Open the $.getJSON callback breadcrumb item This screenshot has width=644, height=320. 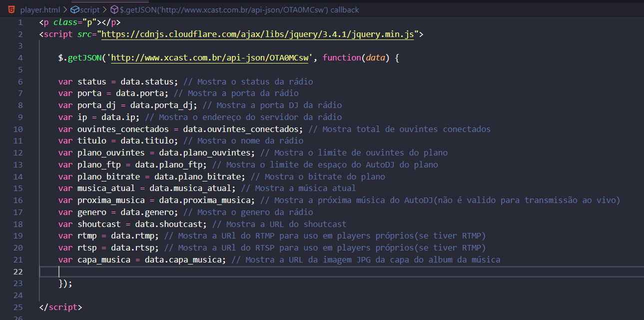point(239,9)
